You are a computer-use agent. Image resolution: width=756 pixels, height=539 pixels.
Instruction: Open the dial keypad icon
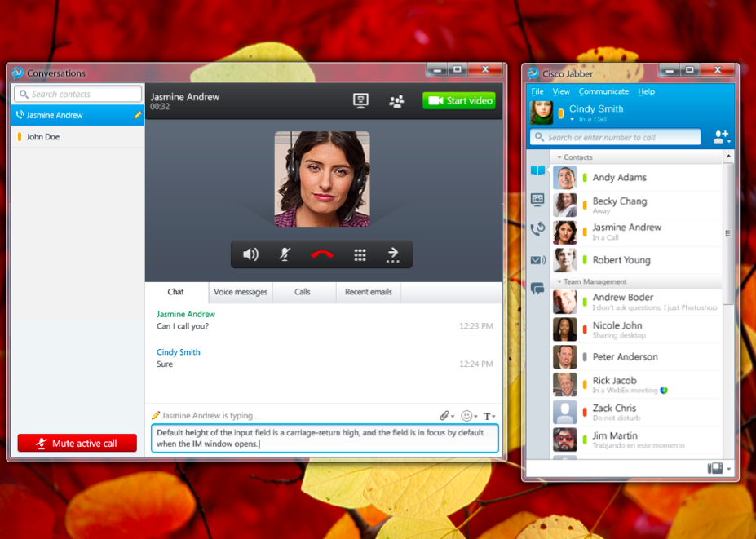360,254
